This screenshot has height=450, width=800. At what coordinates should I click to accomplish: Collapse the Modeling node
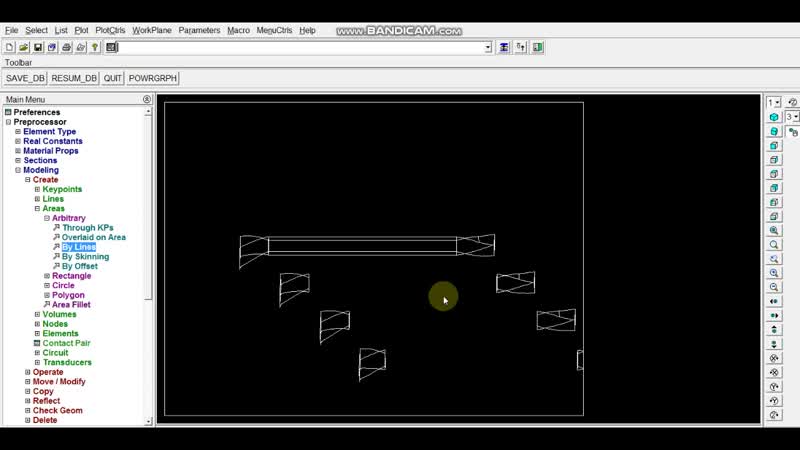pyautogui.click(x=18, y=170)
